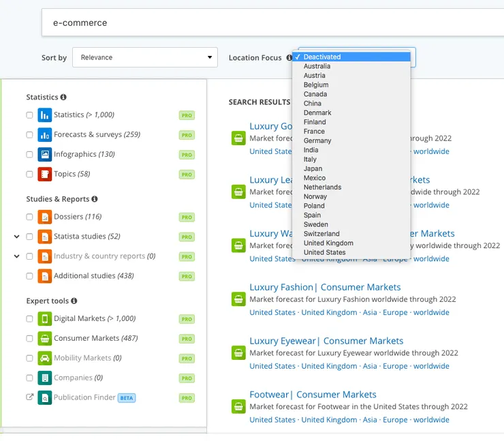The image size is (504, 441).
Task: Click the Dossiers orange document icon
Action: [45, 217]
